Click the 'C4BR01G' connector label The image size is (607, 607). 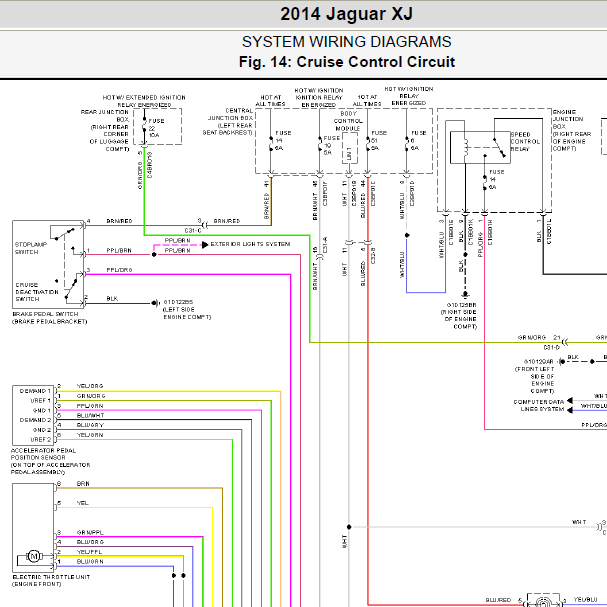150,165
